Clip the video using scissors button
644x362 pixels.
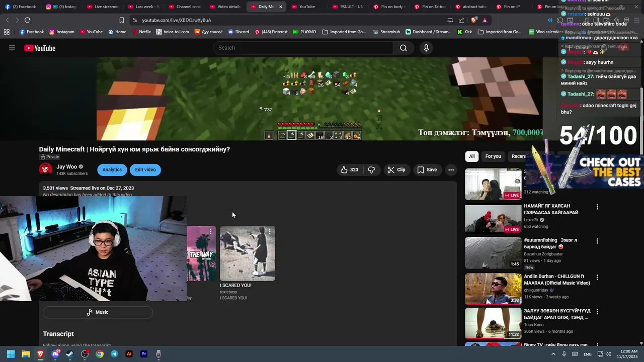pyautogui.click(x=396, y=169)
